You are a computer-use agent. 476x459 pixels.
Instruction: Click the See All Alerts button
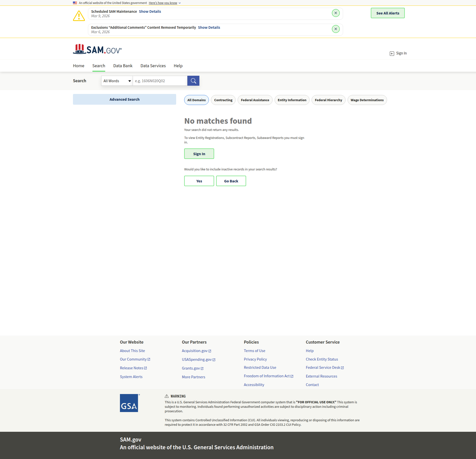click(388, 13)
